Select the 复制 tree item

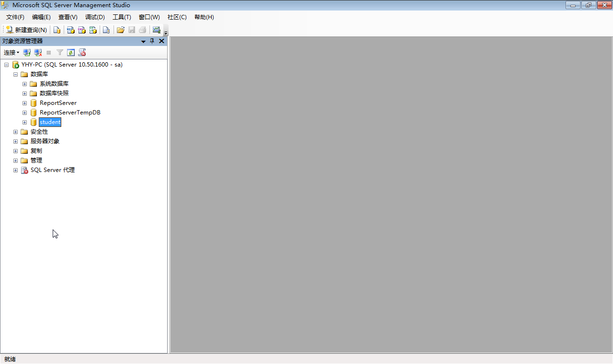[36, 151]
